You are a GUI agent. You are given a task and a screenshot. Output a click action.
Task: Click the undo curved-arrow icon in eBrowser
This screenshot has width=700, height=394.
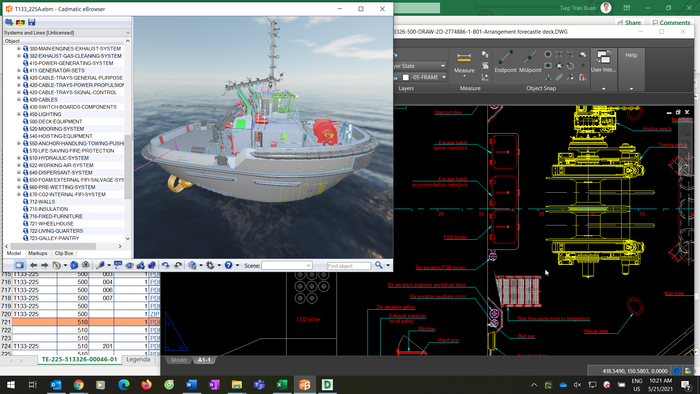click(166, 265)
